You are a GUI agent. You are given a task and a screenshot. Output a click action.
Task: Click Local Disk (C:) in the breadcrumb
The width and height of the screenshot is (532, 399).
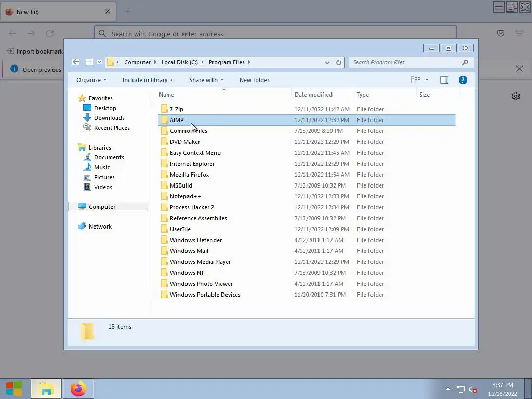coord(179,62)
